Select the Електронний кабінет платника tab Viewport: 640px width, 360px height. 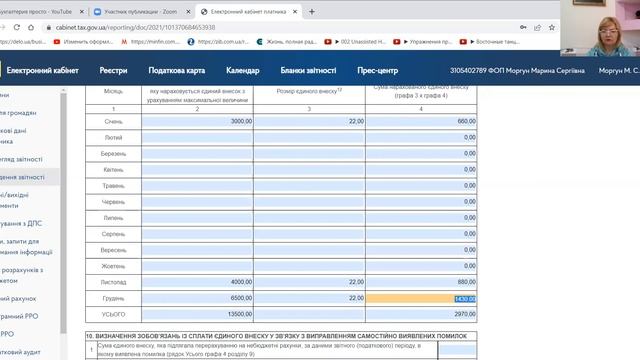[x=248, y=12]
